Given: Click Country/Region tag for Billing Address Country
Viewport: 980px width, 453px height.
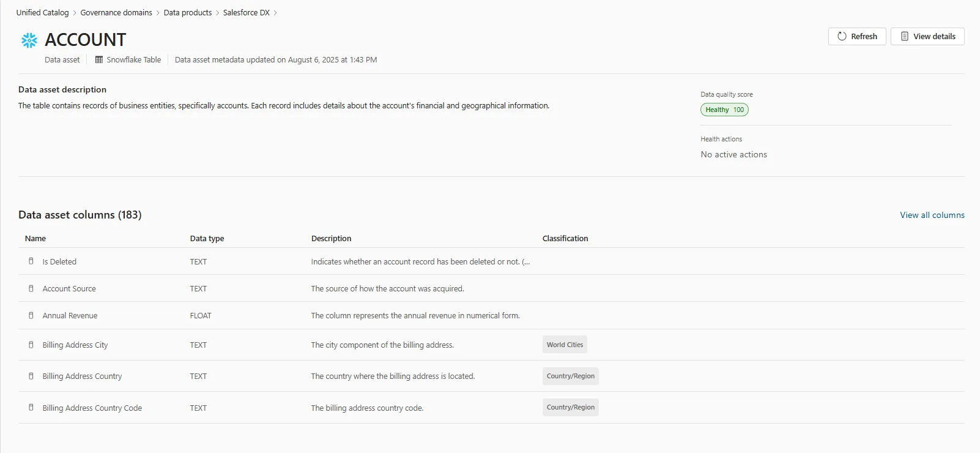Looking at the screenshot, I should 571,376.
